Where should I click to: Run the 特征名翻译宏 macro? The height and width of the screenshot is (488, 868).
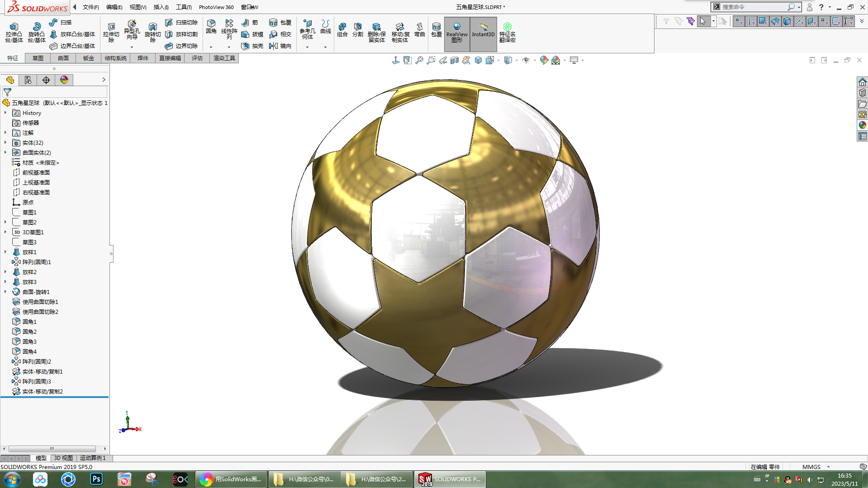508,33
